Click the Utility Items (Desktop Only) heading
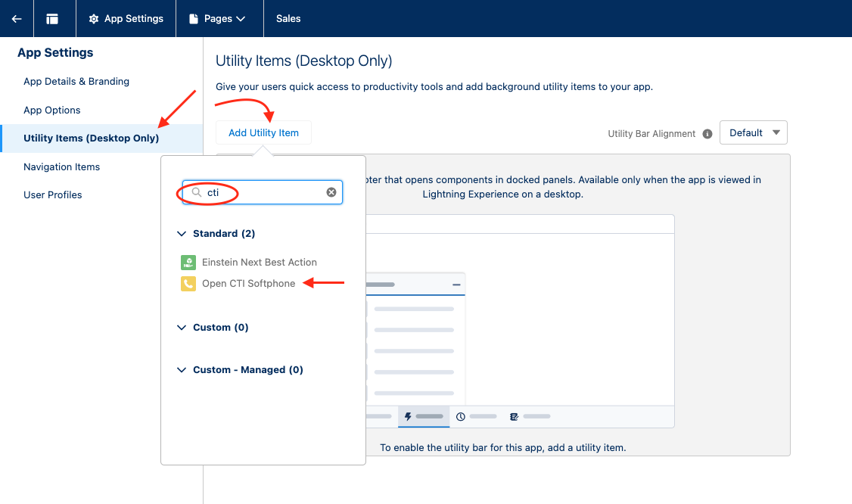Viewport: 852px width, 504px height. [303, 61]
